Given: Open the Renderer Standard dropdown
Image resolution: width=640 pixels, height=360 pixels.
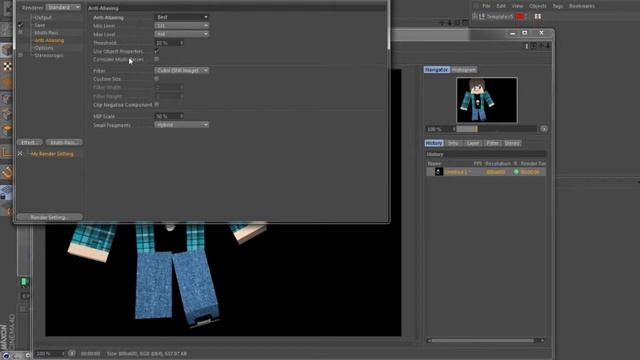Looking at the screenshot, I should (63, 7).
